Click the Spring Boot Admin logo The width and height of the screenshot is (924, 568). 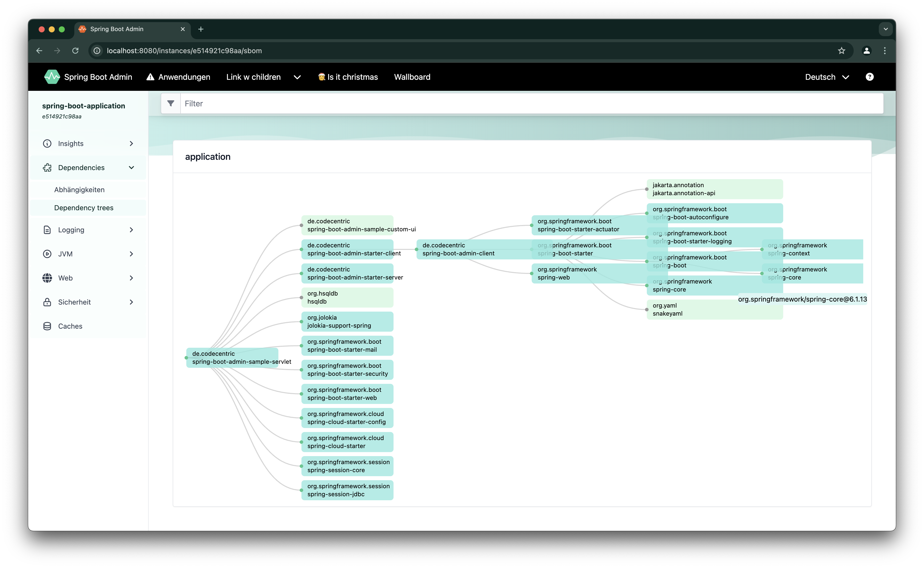(x=52, y=77)
